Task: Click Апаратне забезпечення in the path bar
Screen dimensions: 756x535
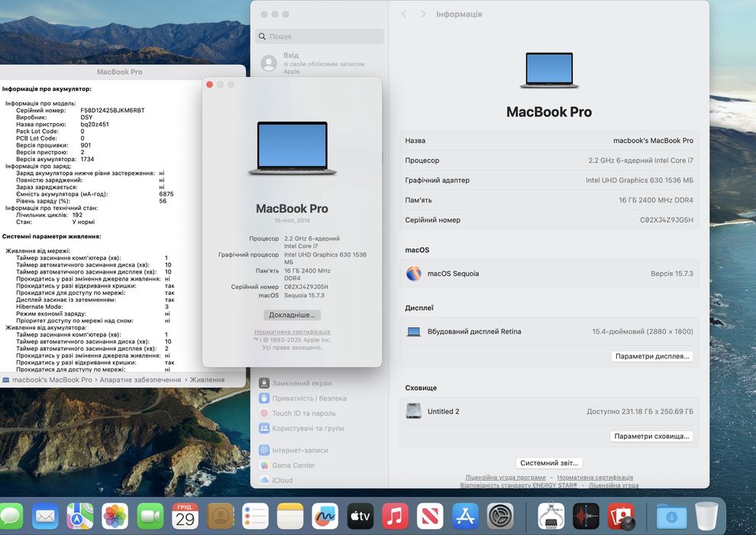Action: pyautogui.click(x=141, y=380)
